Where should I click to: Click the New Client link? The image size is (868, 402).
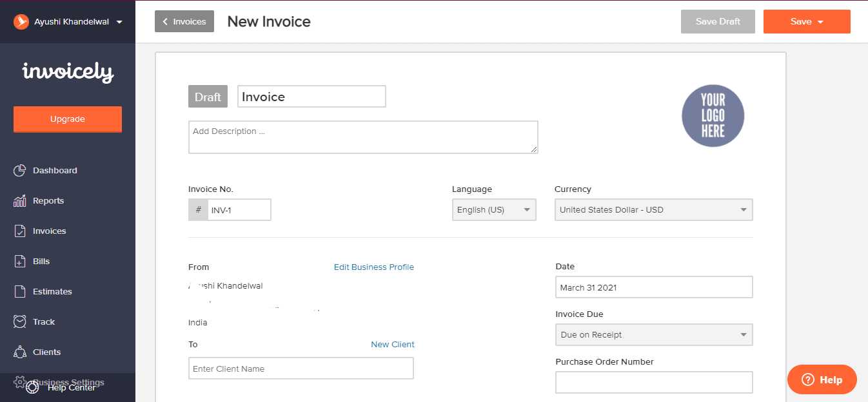tap(392, 344)
